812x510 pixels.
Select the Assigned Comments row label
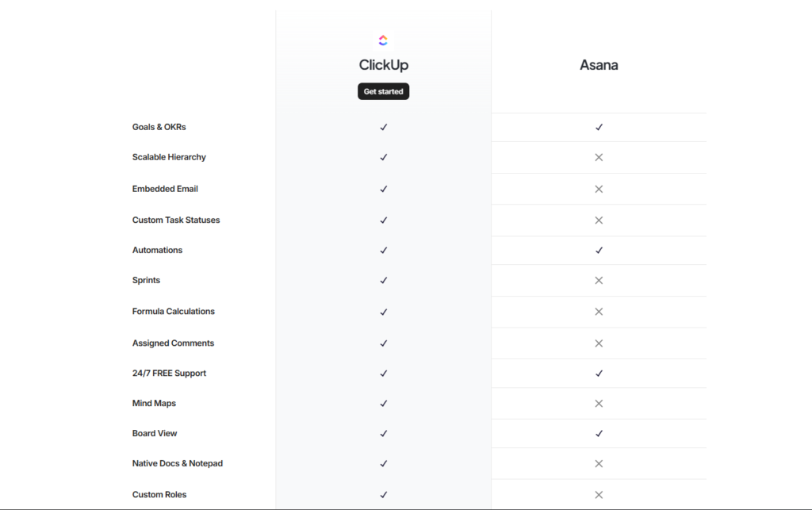(x=173, y=343)
